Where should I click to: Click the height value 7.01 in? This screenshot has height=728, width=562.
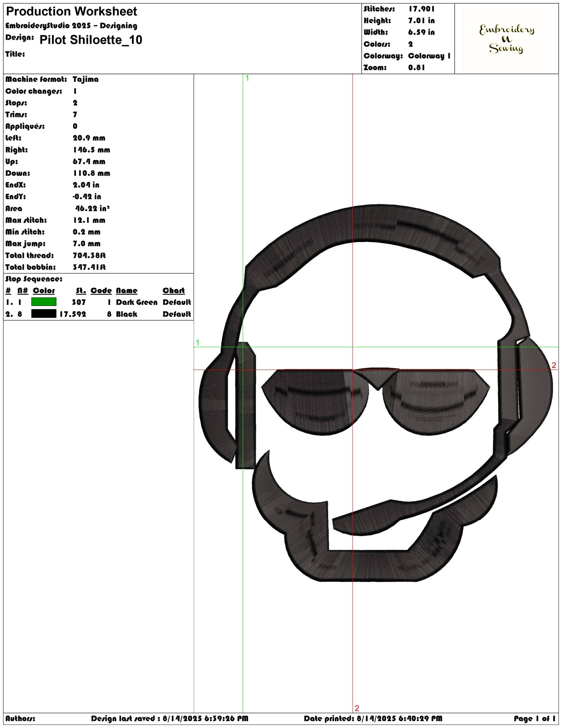pyautogui.click(x=421, y=21)
